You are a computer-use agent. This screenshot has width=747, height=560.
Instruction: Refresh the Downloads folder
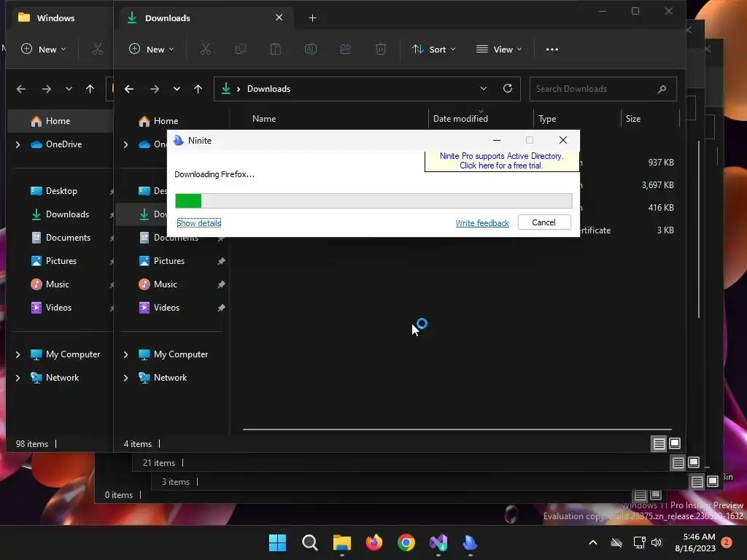pos(508,88)
